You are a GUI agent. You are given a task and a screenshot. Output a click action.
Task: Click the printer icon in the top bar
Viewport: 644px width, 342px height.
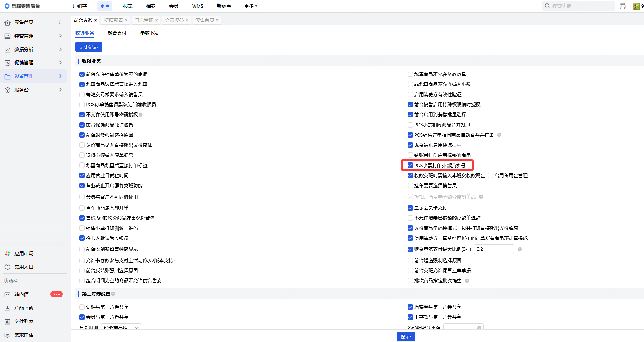coord(623,6)
